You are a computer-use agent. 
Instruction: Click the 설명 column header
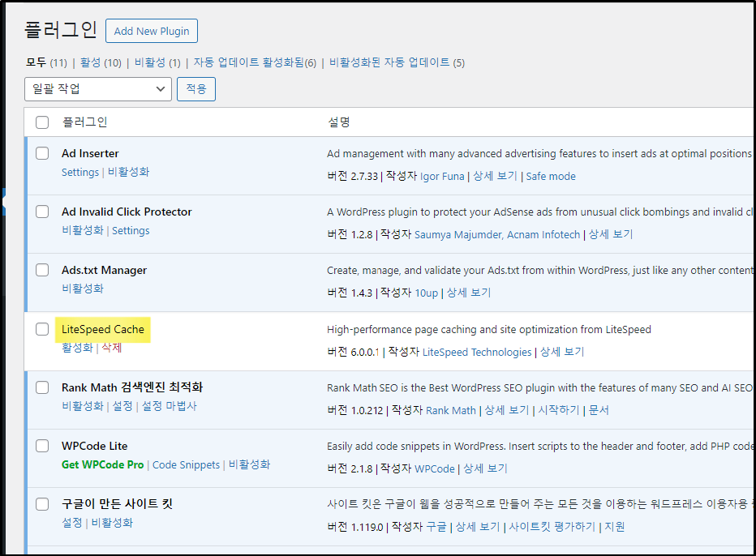[x=339, y=122]
